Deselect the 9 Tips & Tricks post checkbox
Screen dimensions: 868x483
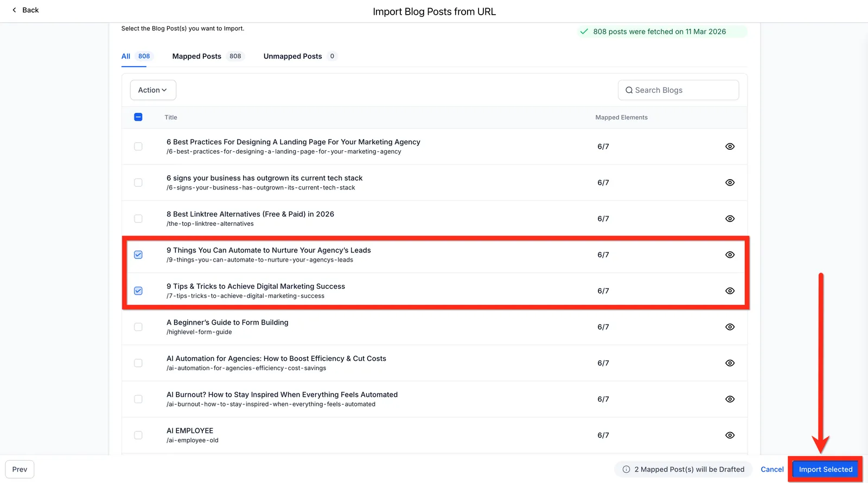click(138, 291)
